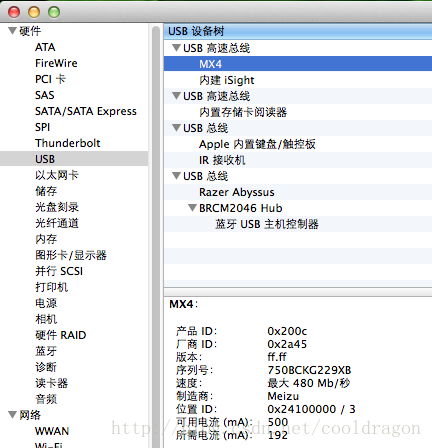Select FireWire in the sidebar
The height and width of the screenshot is (448, 432).
tap(56, 63)
